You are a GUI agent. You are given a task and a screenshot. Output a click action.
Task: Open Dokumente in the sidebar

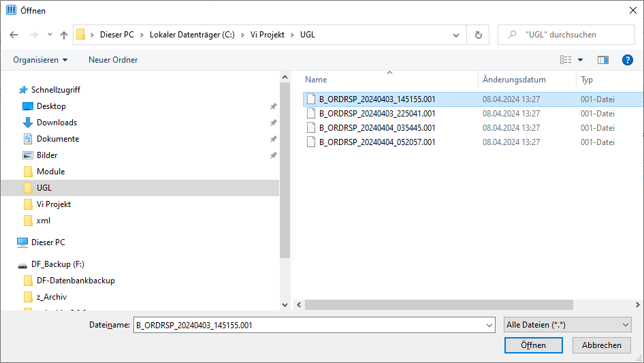(x=57, y=139)
